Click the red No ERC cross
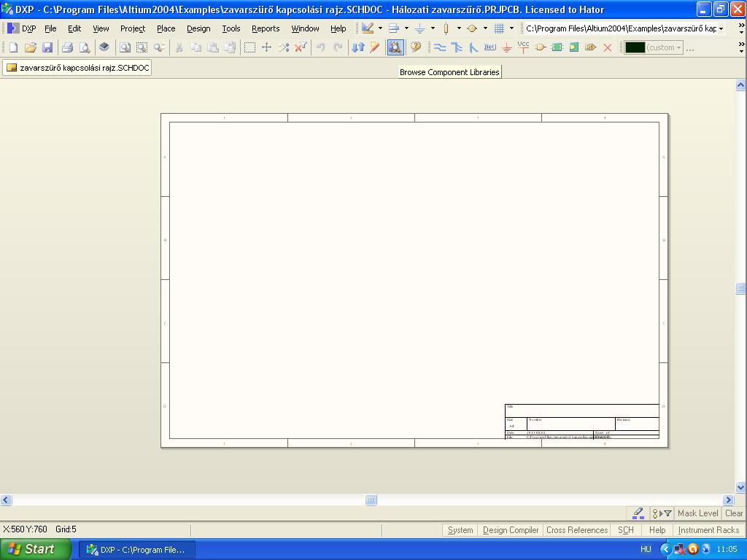Image resolution: width=747 pixels, height=560 pixels. coord(608,47)
